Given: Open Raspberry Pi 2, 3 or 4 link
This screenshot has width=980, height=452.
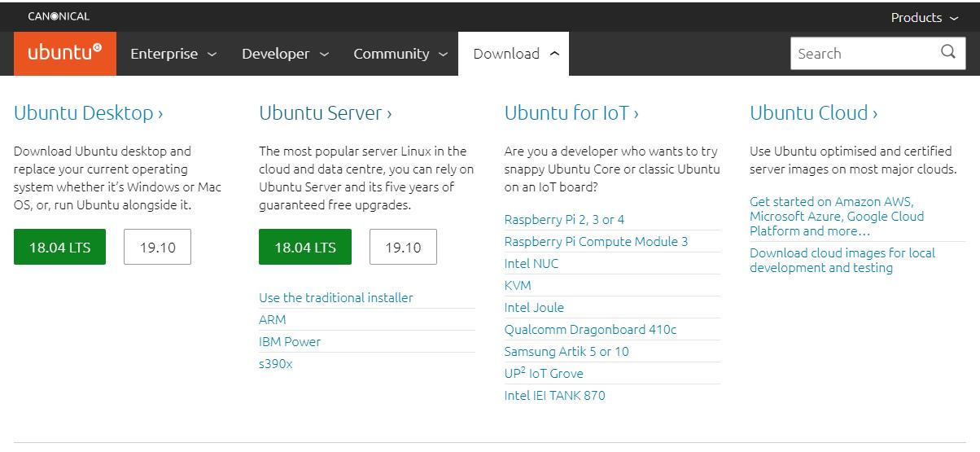Looking at the screenshot, I should tap(564, 220).
